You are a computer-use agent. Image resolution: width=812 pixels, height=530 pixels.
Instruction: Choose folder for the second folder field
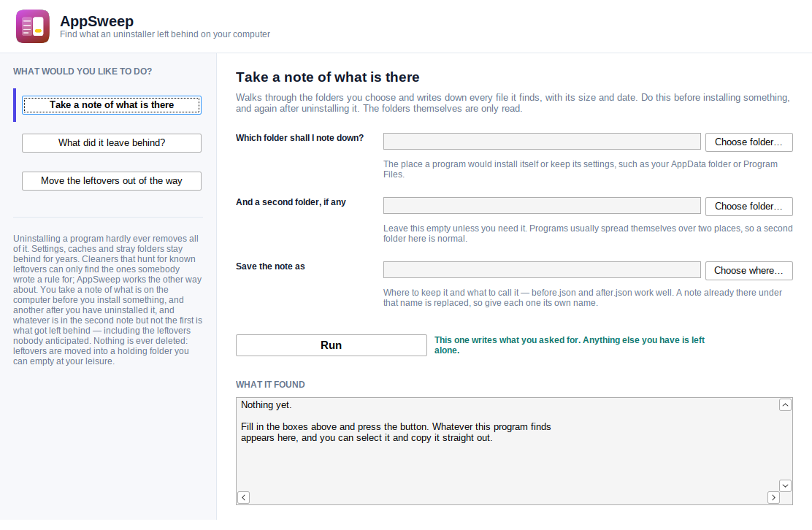pos(748,206)
